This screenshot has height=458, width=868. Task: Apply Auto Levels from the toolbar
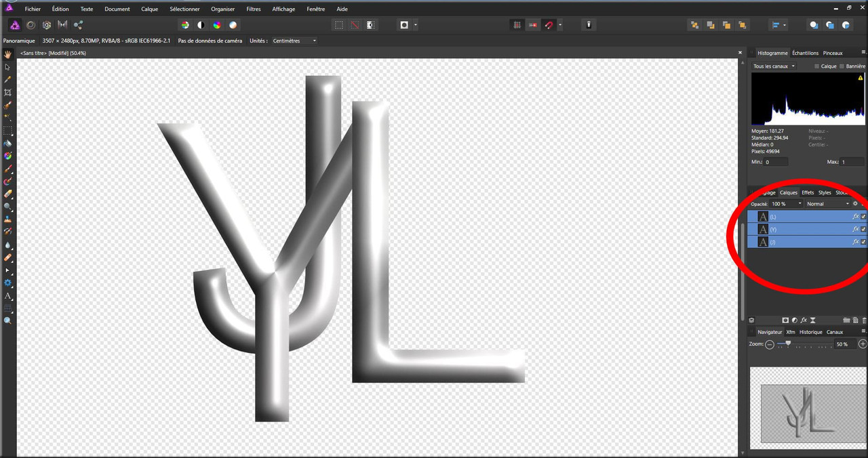point(184,25)
